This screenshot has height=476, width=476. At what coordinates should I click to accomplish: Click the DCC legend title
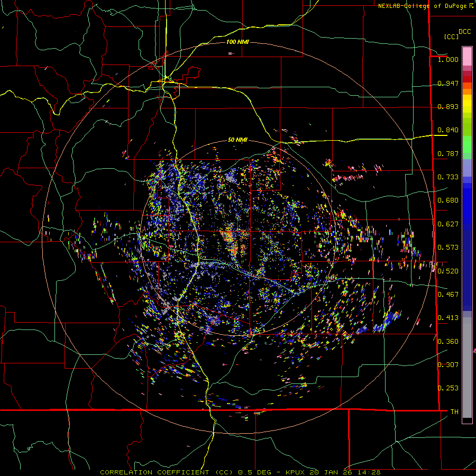pyautogui.click(x=464, y=32)
